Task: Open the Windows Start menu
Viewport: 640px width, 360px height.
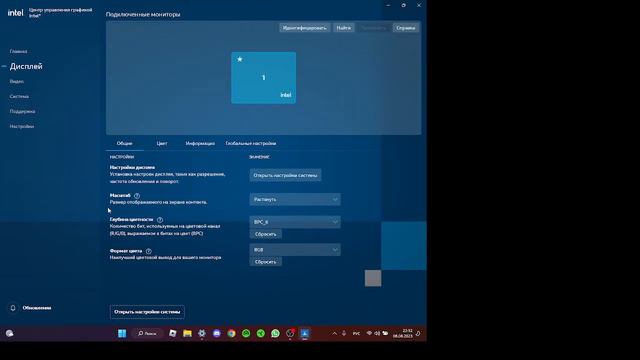Action: click(x=122, y=333)
